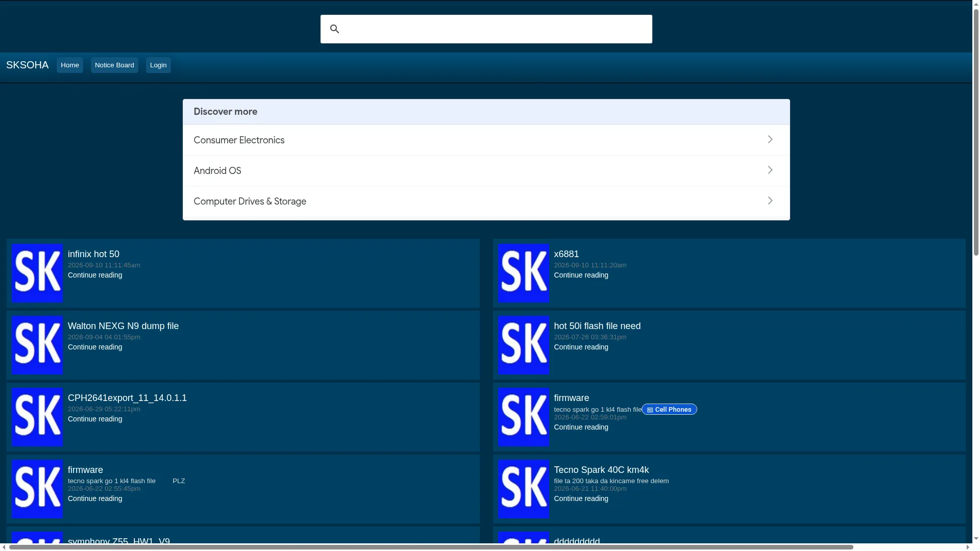980x551 pixels.
Task: Continue reading firmware post dated 02:59:01pm
Action: tap(581, 427)
